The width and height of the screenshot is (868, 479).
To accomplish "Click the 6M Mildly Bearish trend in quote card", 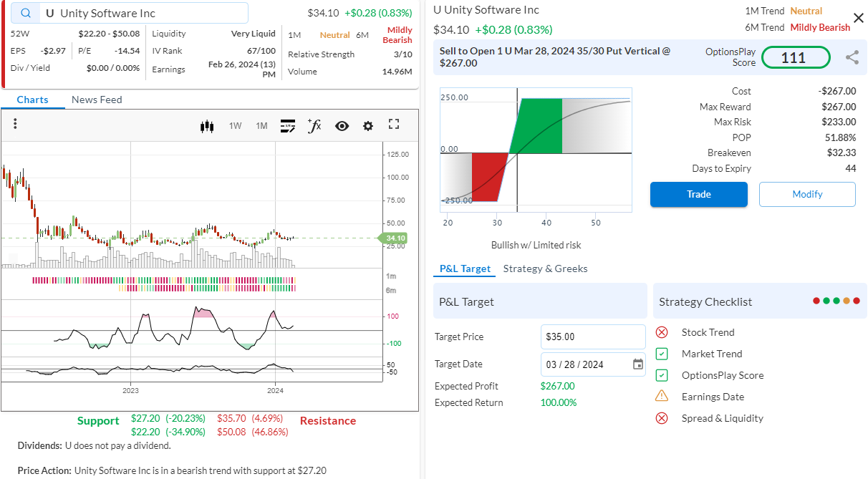I will pyautogui.click(x=397, y=35).
